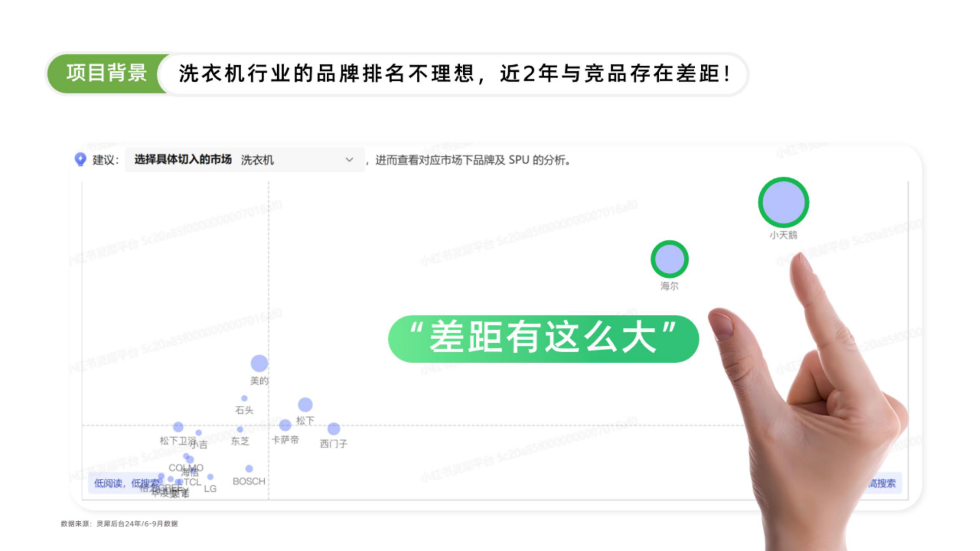Click the BOSCH bubble in the chart
Screen dimensions: 980x551
point(248,469)
